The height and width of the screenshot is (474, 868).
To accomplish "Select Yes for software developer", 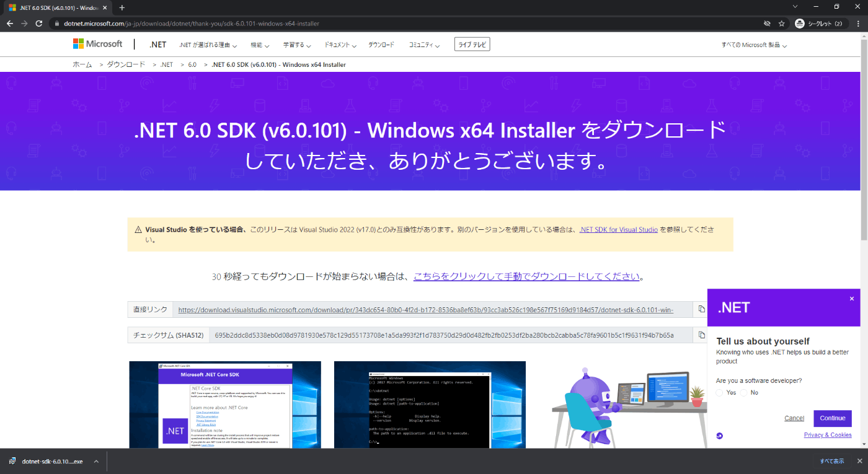I will (x=719, y=393).
